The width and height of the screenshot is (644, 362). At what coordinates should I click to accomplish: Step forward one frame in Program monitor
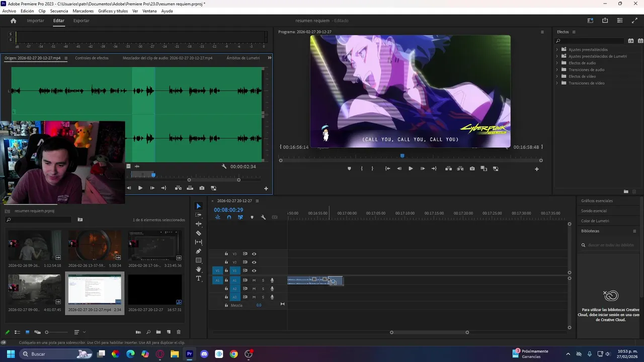pos(422,168)
